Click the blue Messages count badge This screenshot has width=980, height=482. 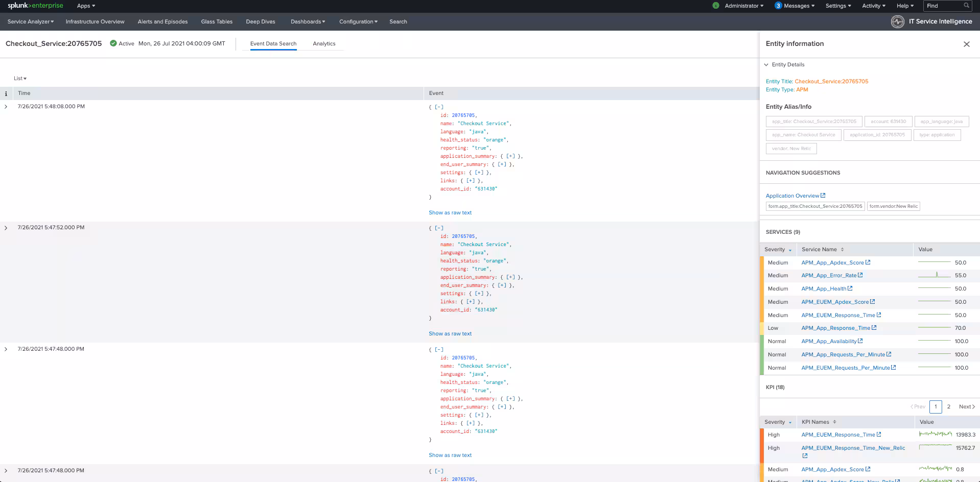pos(778,6)
